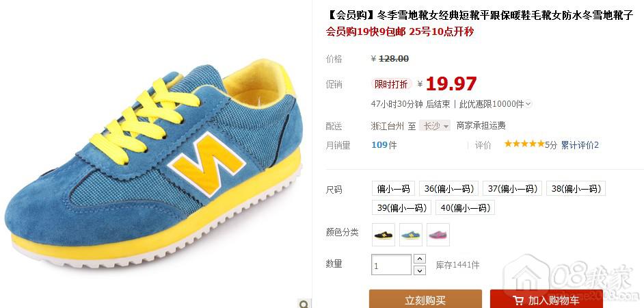
Task: Increase quantity with the up arrow
Action: point(419,259)
